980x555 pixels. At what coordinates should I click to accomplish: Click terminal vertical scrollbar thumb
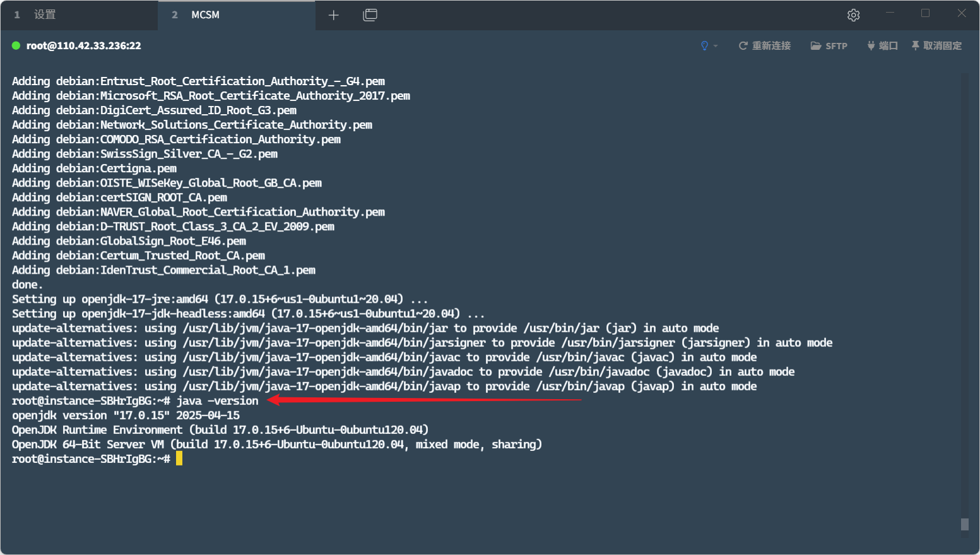pos(964,524)
